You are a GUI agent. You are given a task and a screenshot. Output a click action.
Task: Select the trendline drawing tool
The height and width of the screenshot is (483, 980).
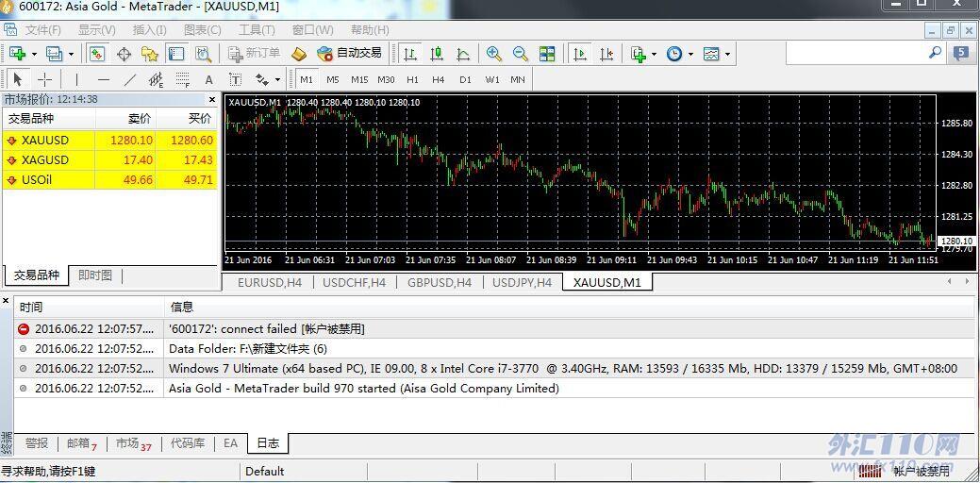tap(129, 79)
